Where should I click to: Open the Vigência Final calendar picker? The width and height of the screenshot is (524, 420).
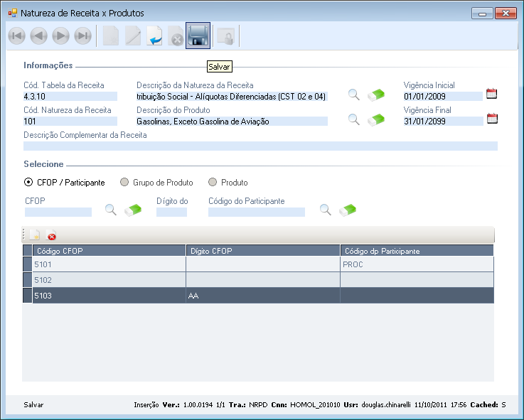tap(491, 119)
